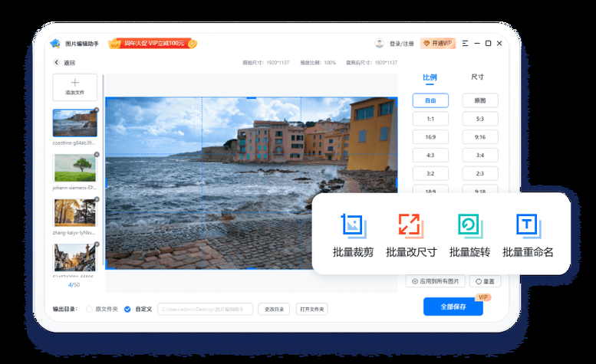Select the zhang-kaiyv autumn thumbnail
Viewport: 596px width, 364px height.
(75, 213)
